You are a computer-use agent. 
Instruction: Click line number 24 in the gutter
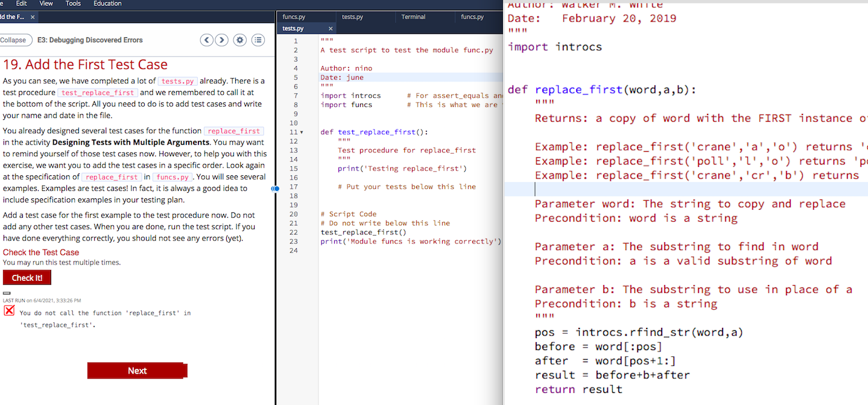point(294,251)
